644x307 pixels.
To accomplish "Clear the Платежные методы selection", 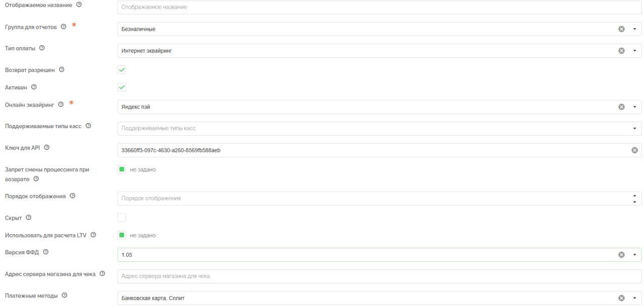I will [621, 298].
